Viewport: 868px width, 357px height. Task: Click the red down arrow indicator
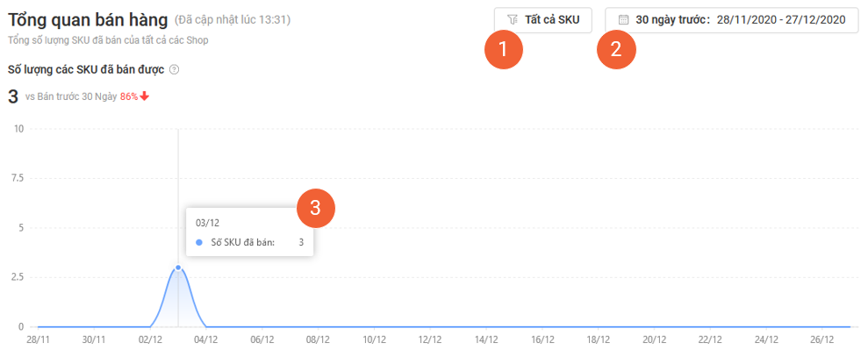point(145,96)
